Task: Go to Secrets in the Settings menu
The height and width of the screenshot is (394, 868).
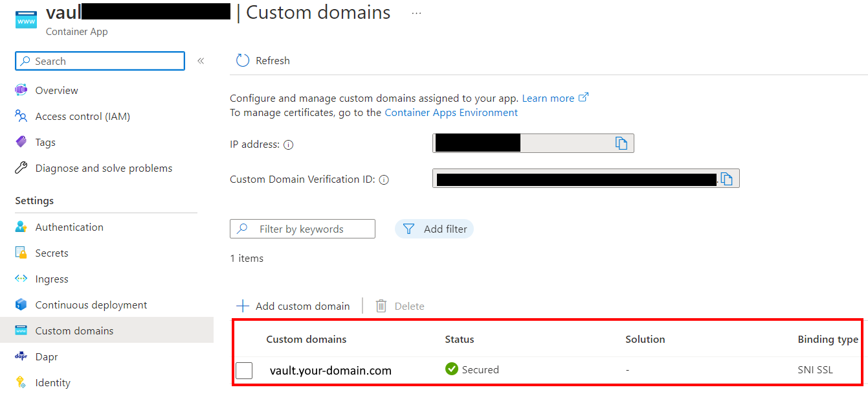Action: [52, 253]
